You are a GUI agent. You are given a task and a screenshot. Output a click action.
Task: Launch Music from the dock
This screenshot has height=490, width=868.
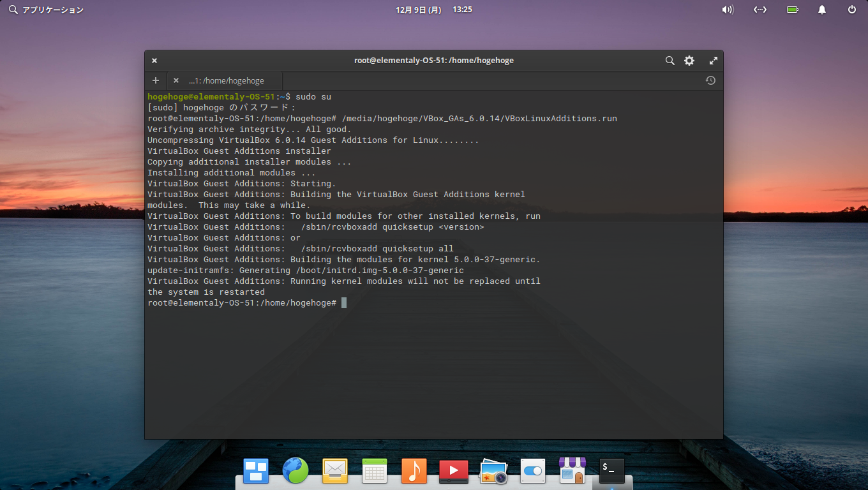[x=414, y=471]
